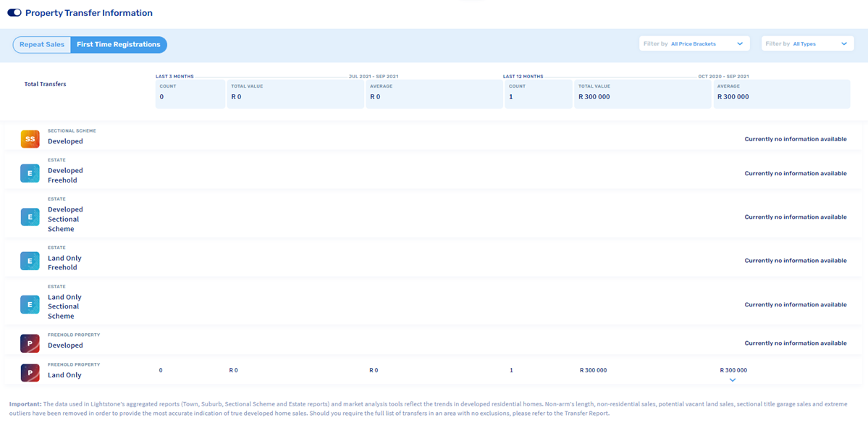Click the Land Only R 300 000 average value
Screen dimensions: 868x423
(733, 370)
